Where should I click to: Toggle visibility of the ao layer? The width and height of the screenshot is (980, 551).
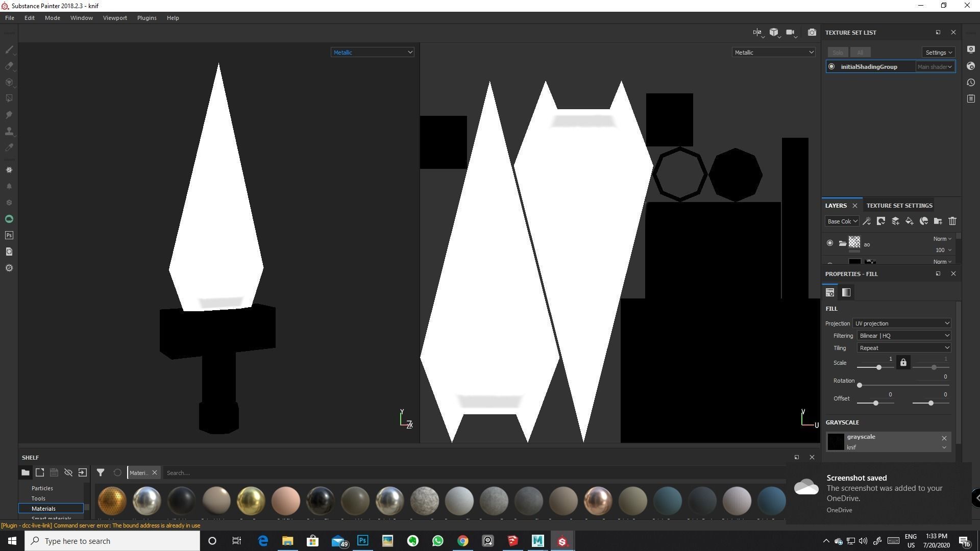point(830,243)
